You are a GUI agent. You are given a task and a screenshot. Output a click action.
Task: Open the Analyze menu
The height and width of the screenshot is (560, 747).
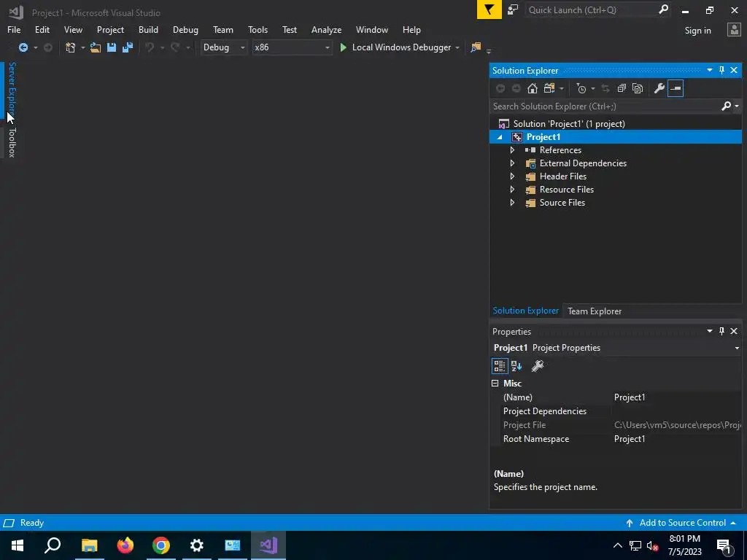pos(326,29)
